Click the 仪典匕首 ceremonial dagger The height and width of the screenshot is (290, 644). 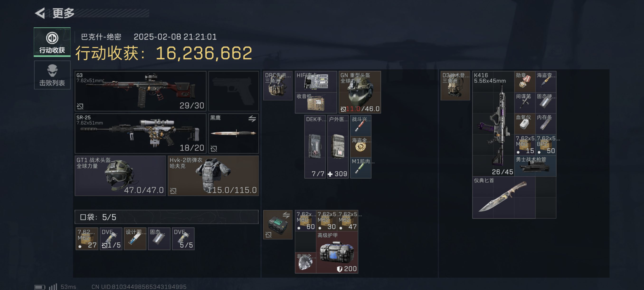504,198
